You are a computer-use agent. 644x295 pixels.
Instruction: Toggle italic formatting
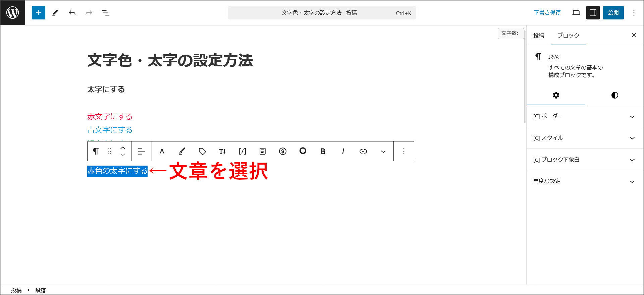[x=343, y=151]
